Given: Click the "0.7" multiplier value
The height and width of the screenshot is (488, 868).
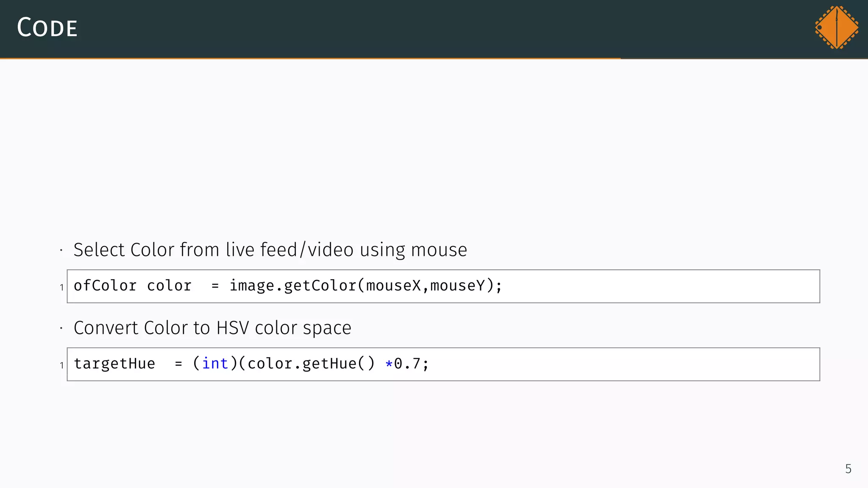Looking at the screenshot, I should coord(407,363).
